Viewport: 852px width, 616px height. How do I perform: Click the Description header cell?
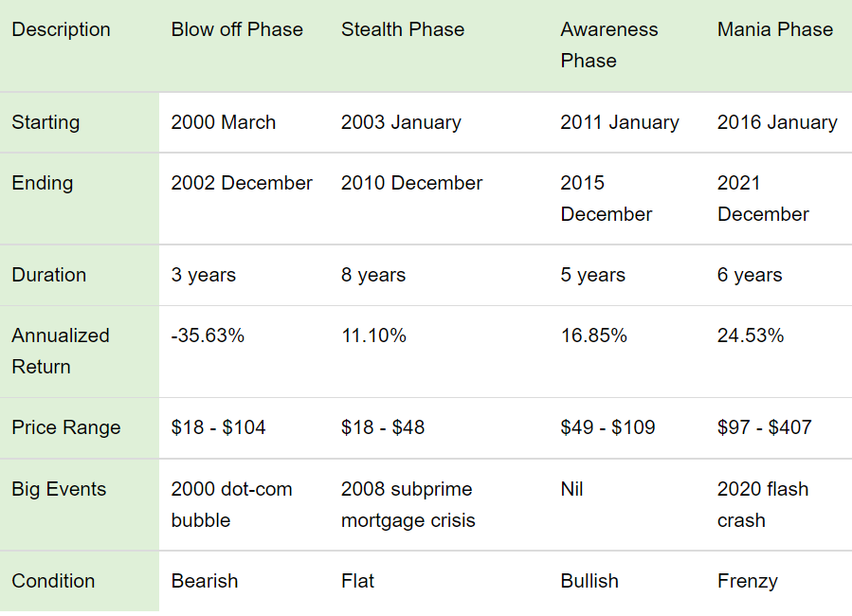(61, 29)
